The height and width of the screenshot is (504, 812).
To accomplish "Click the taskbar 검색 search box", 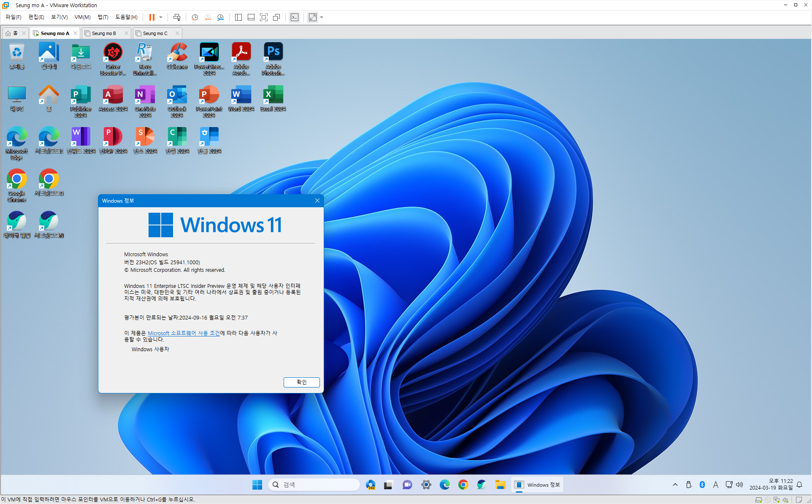I will click(x=314, y=485).
